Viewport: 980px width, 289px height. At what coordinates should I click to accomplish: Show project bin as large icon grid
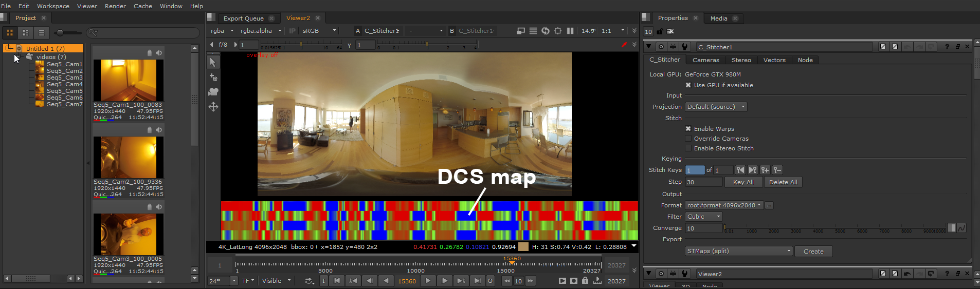coord(10,32)
